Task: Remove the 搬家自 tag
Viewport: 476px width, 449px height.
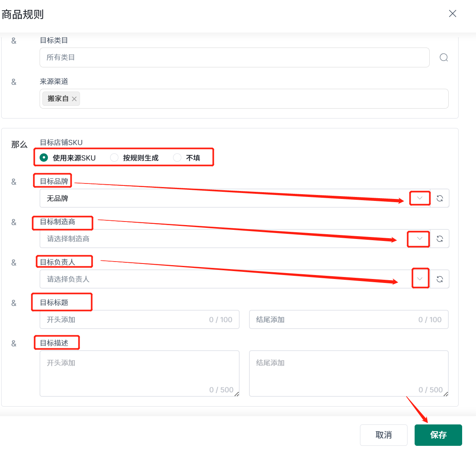Action: point(74,99)
